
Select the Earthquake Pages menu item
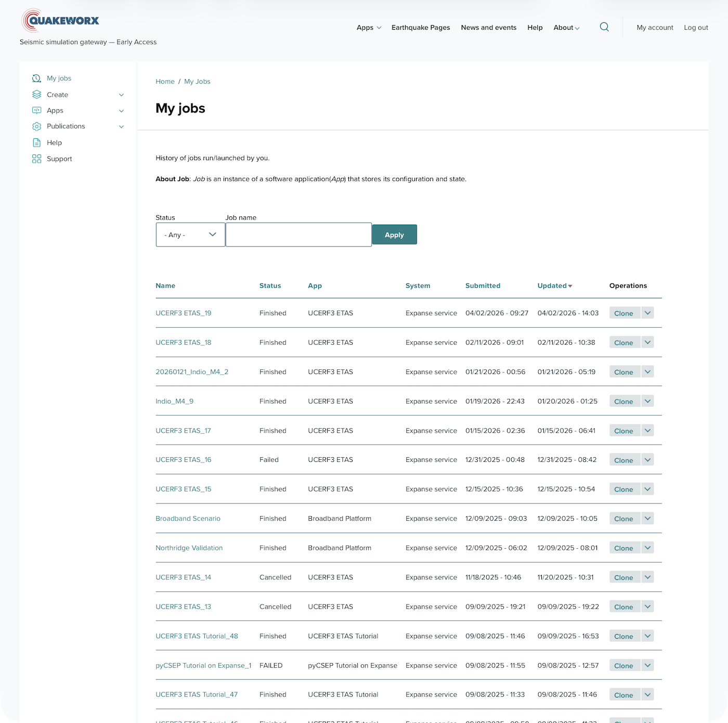(421, 28)
